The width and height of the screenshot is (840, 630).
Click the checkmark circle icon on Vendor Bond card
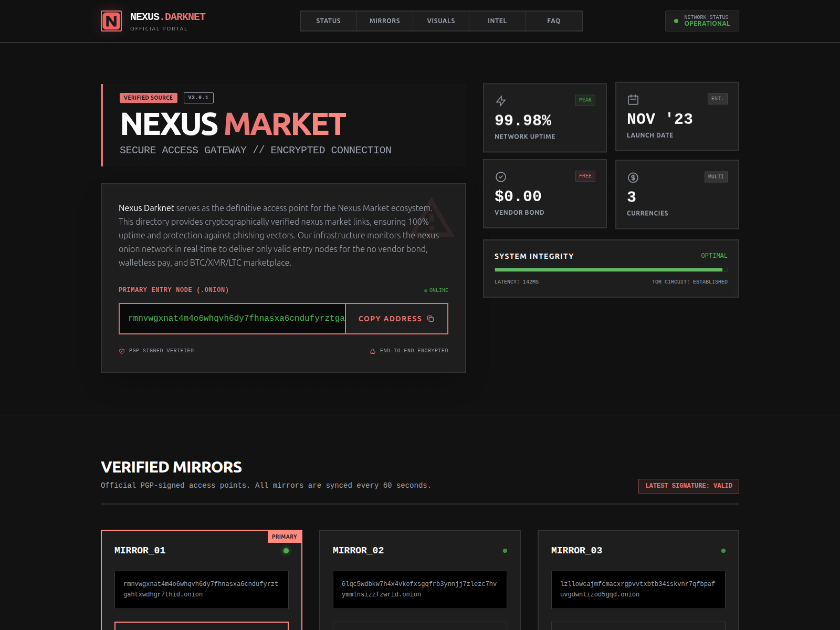coord(501,177)
